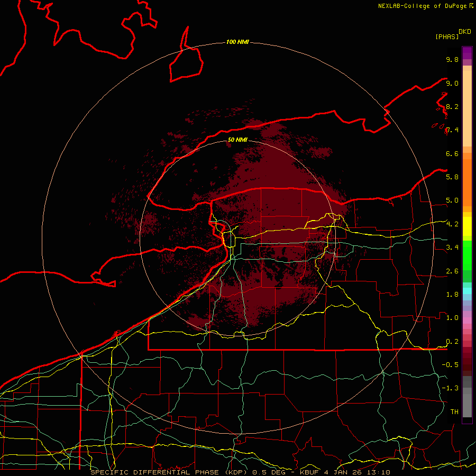Select the 7.4 scale value
476x476 pixels.
452,130
